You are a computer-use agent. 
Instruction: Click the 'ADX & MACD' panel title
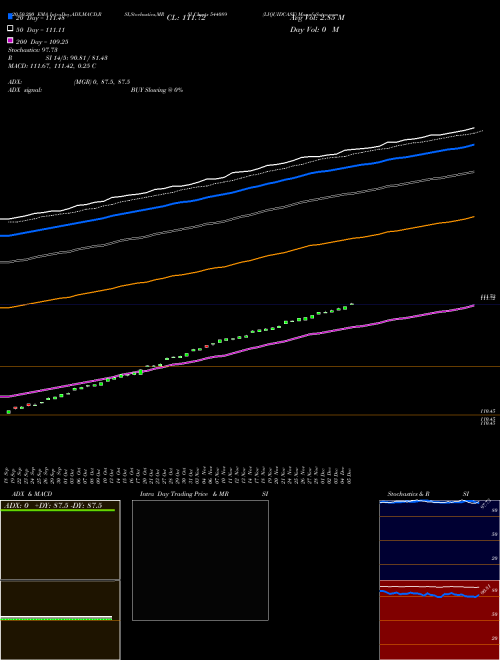pyautogui.click(x=32, y=494)
